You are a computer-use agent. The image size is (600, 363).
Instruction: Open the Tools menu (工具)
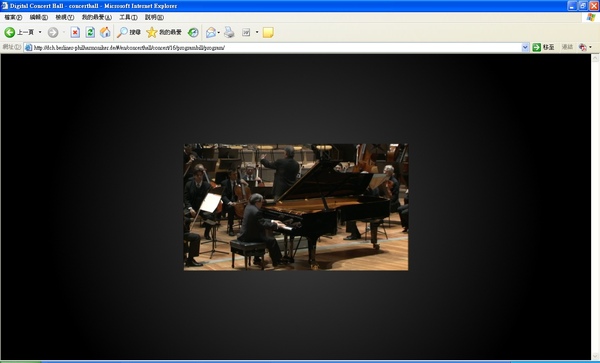[x=128, y=18]
